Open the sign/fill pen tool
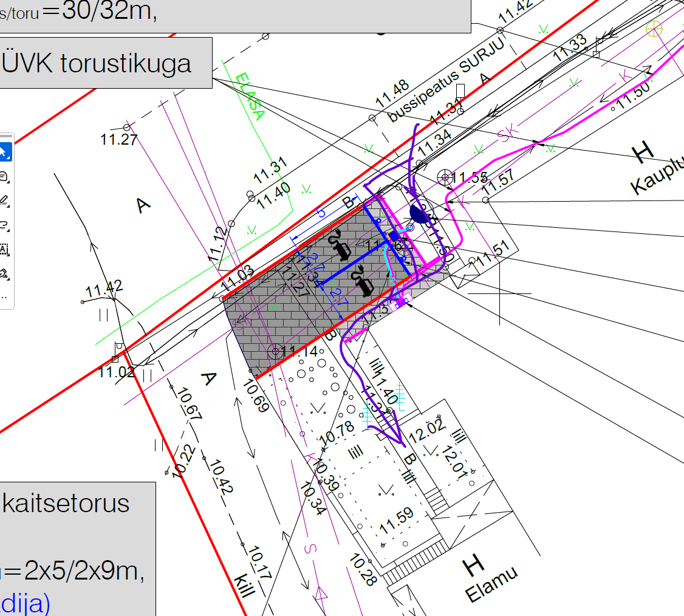The height and width of the screenshot is (616, 684). (x=4, y=274)
